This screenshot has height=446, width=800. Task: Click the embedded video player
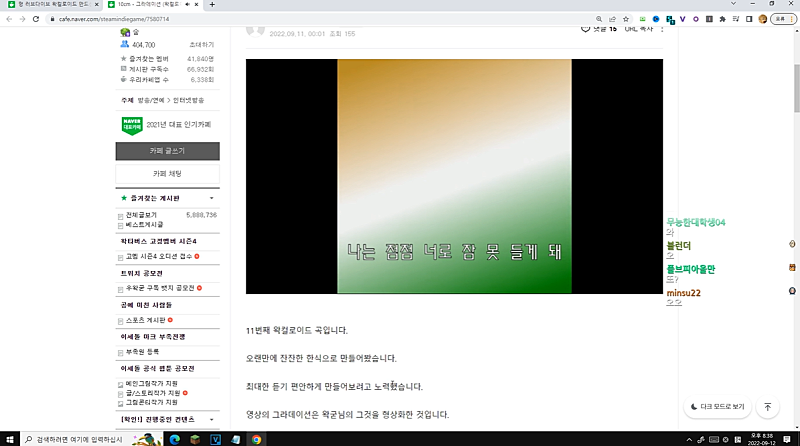click(x=454, y=176)
